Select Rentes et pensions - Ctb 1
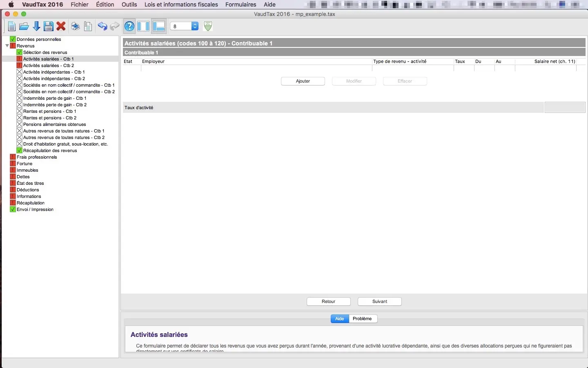The image size is (588, 368). (49, 111)
